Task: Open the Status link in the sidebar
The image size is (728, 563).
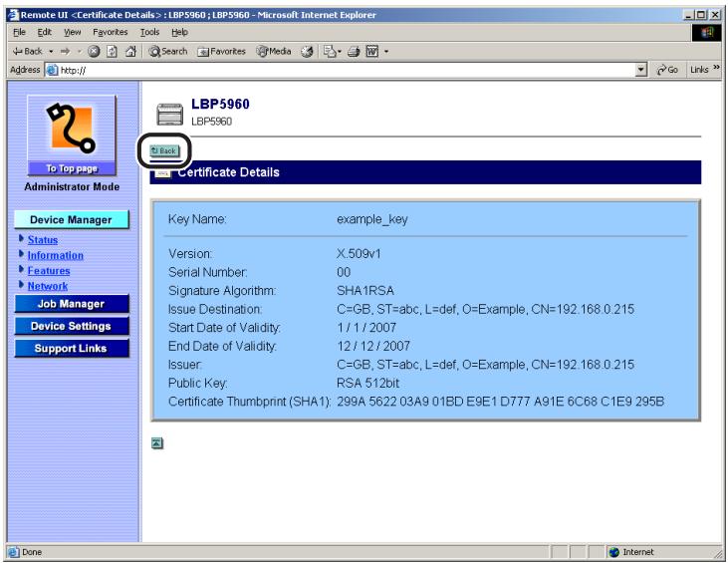Action: (43, 240)
